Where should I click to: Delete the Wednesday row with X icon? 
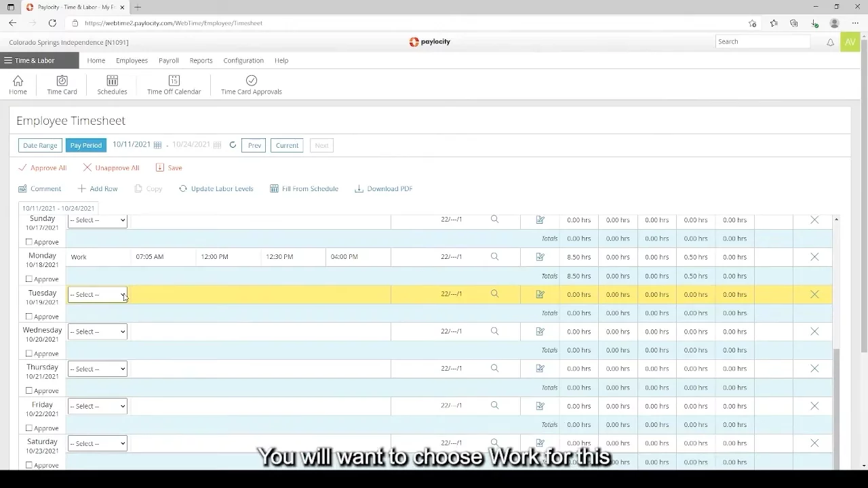[x=814, y=331]
